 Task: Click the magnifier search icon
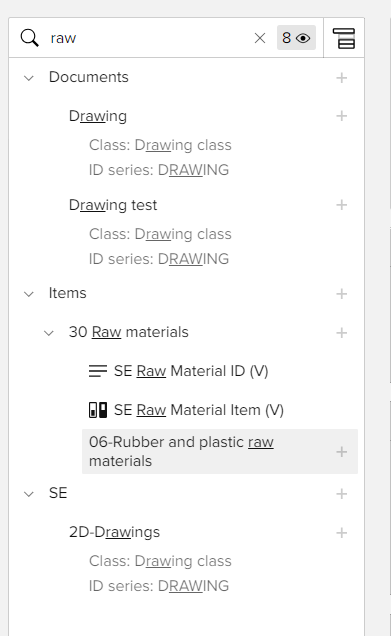click(x=30, y=38)
